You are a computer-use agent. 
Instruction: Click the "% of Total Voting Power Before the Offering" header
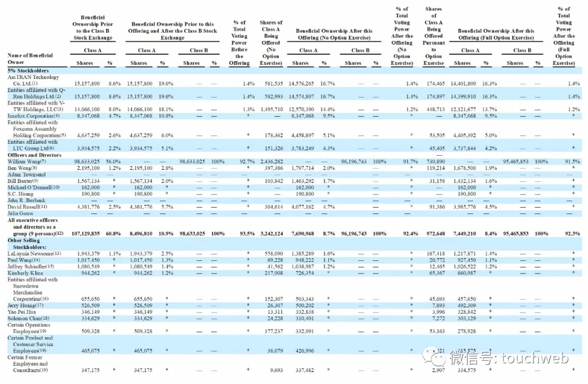tap(239, 42)
